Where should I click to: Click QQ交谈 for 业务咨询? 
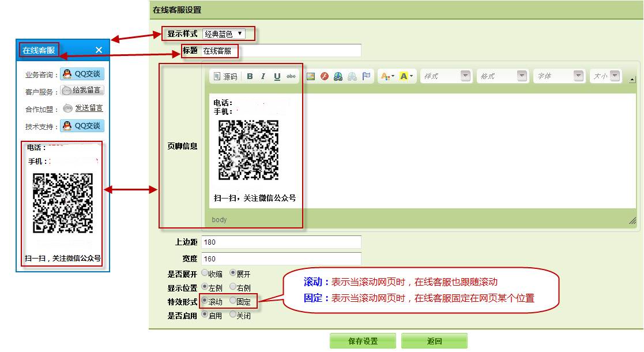(82, 74)
